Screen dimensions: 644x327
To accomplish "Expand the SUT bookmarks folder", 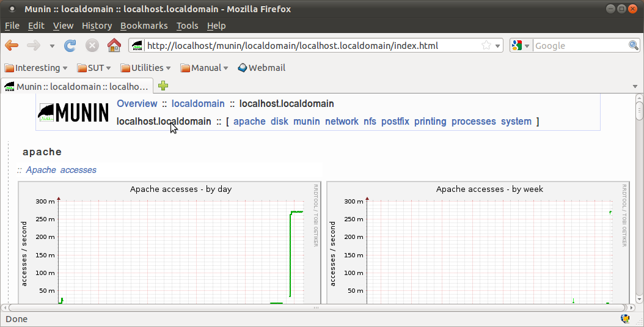I will point(94,68).
